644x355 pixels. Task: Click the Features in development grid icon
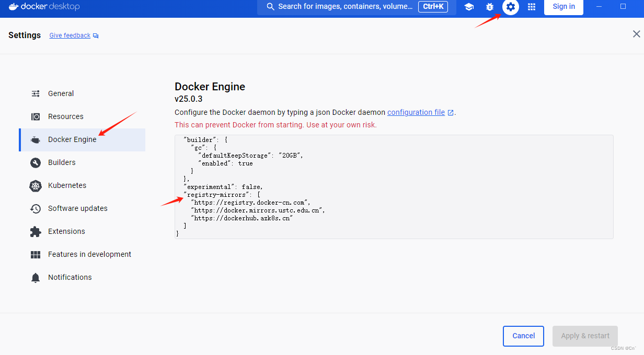coord(36,255)
